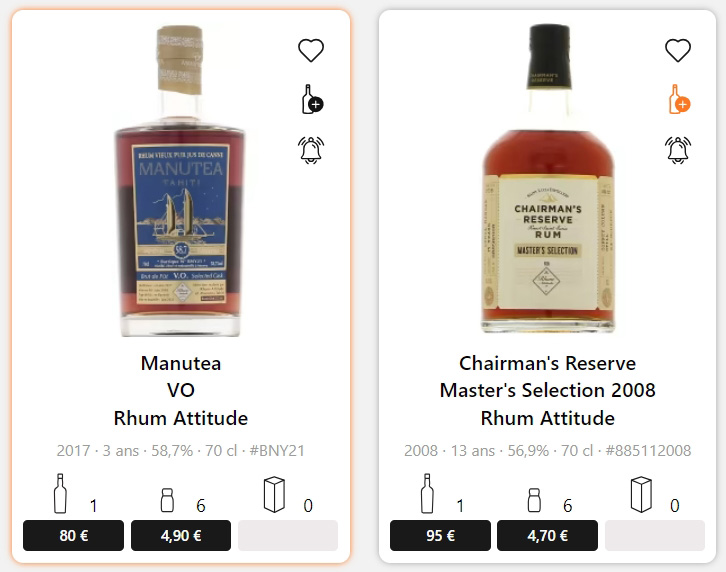Buy Chairman's Reserve sample for 4,70 €

click(547, 535)
